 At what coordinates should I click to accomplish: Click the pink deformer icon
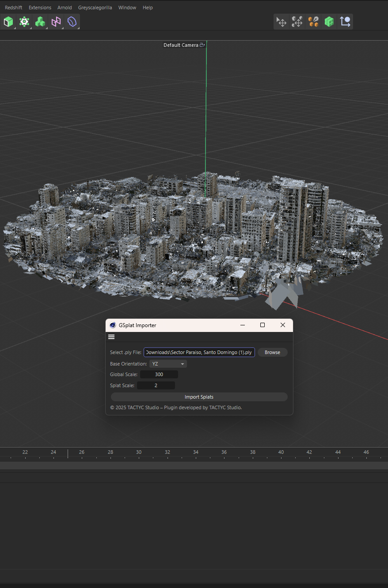(56, 22)
